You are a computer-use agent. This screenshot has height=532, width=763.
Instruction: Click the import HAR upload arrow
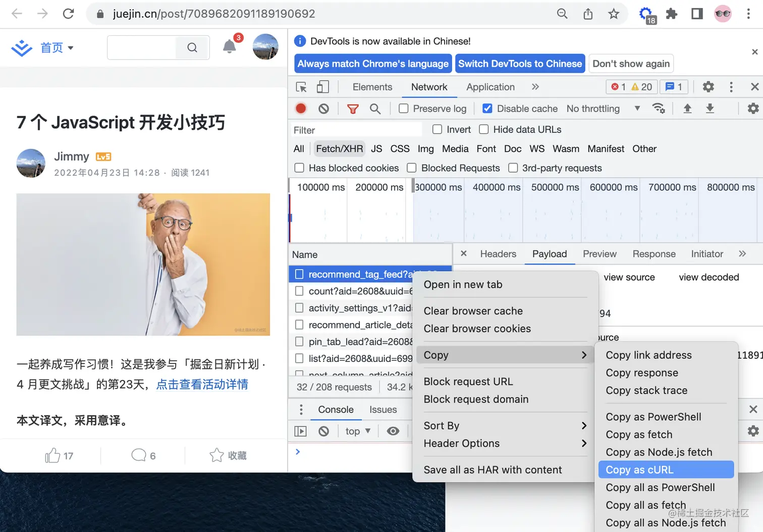687,109
